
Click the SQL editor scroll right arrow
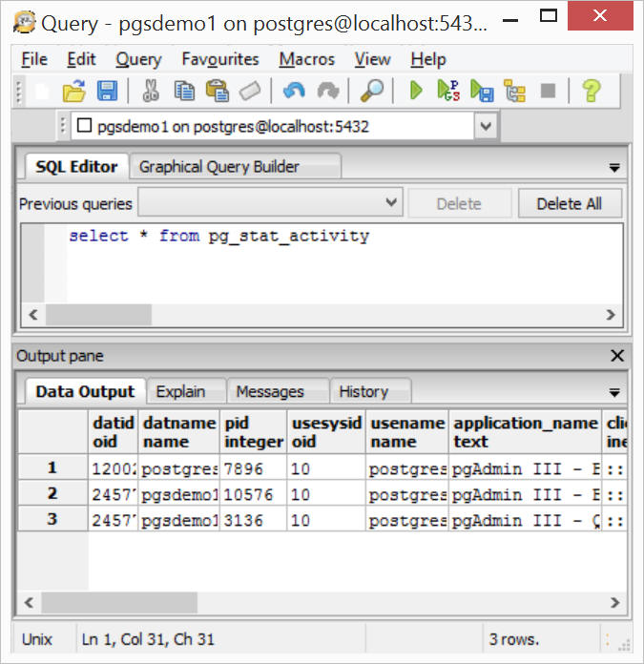click(610, 315)
